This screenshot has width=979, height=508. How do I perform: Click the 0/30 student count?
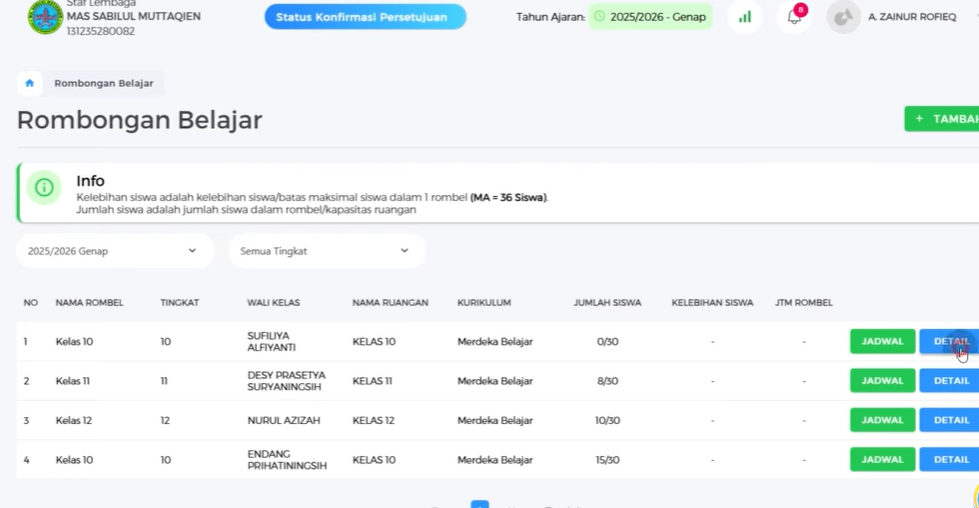click(608, 342)
